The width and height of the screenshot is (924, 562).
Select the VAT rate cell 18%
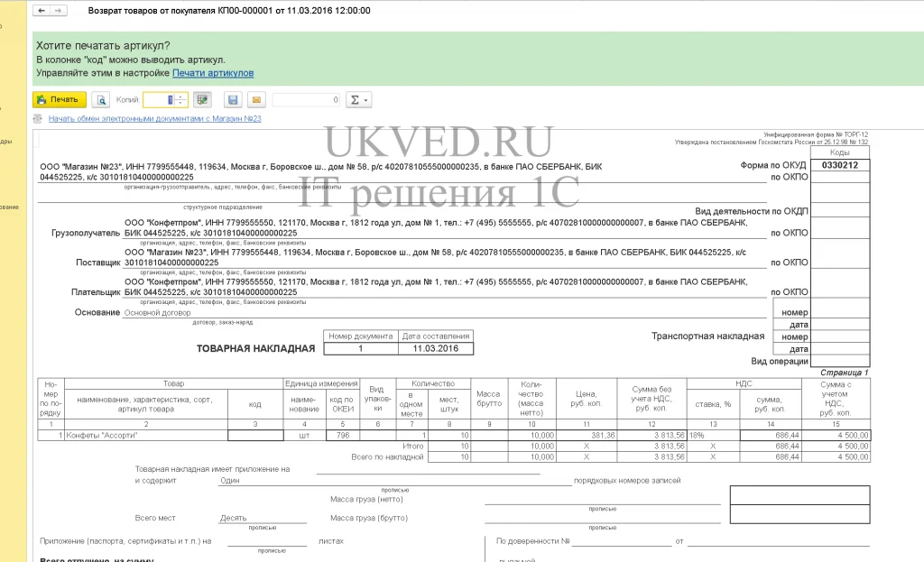713,436
